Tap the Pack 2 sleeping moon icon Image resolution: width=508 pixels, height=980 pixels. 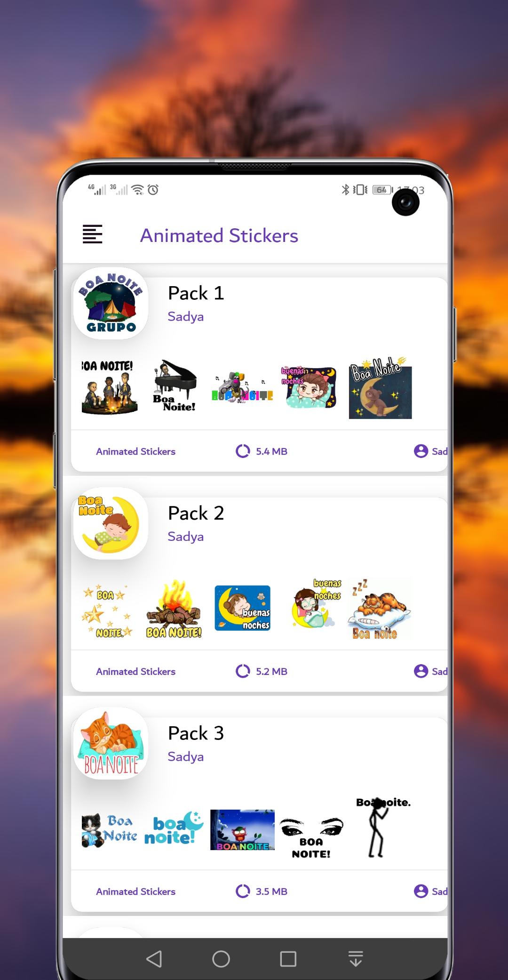[x=111, y=523]
